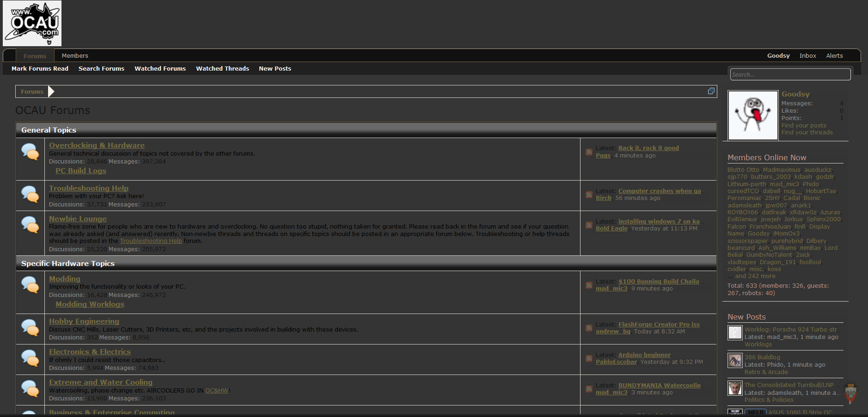Open Search Forums

(x=101, y=68)
